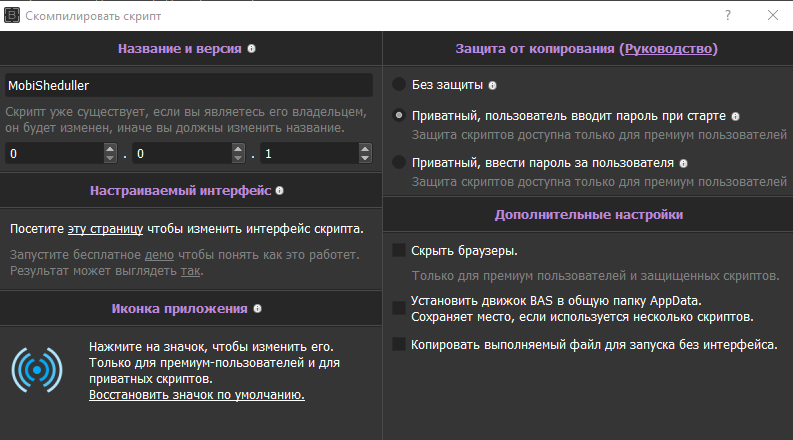Click the Название и версия heading text
Image resolution: width=793 pixels, height=440 pixels.
pyautogui.click(x=180, y=49)
